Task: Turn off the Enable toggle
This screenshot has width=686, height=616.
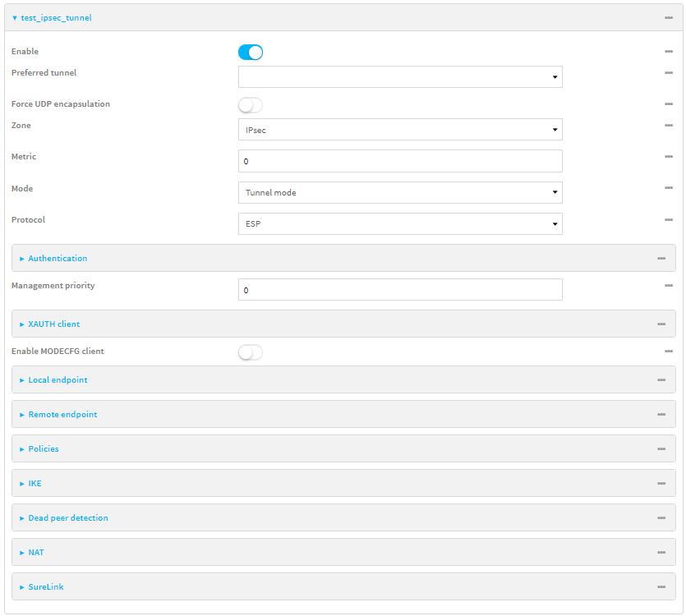Action: tap(250, 51)
